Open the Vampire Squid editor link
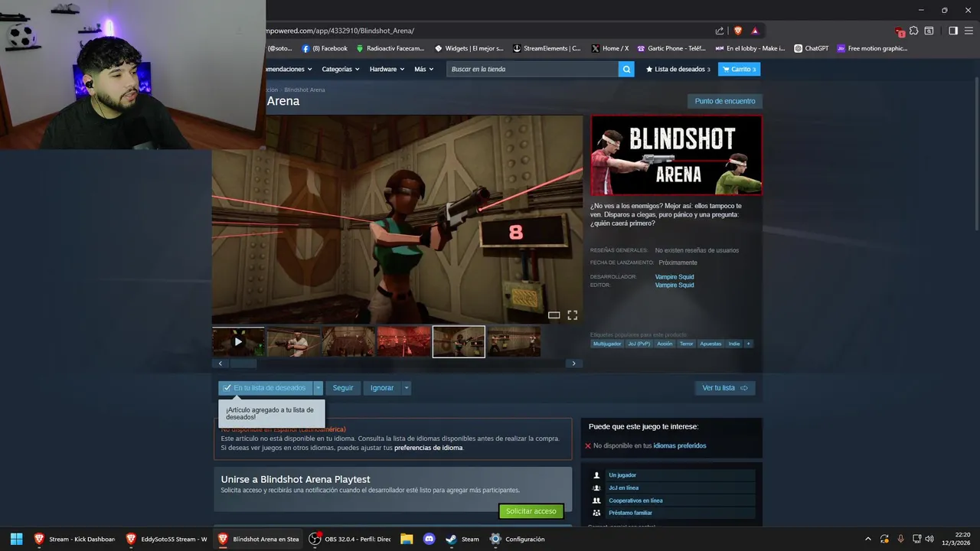The width and height of the screenshot is (980, 551). click(x=675, y=285)
